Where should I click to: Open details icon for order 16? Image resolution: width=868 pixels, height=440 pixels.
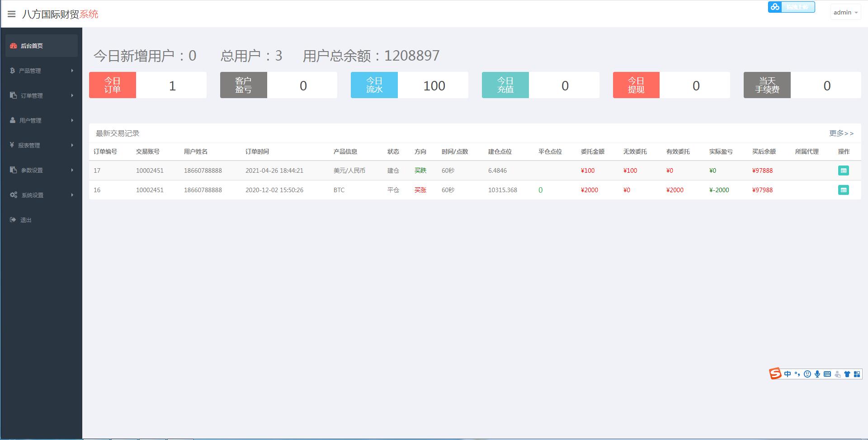(844, 190)
